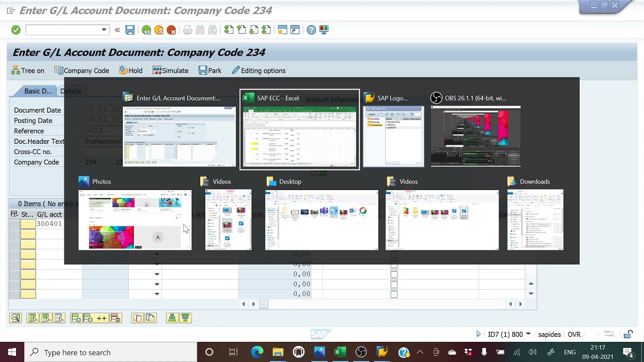Collapse command field with double-chevron icon

point(117,30)
